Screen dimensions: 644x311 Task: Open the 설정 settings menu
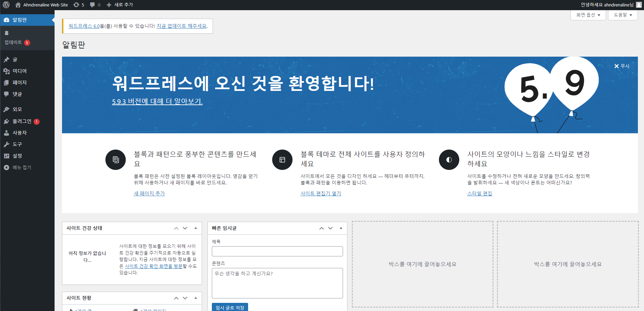click(x=17, y=156)
